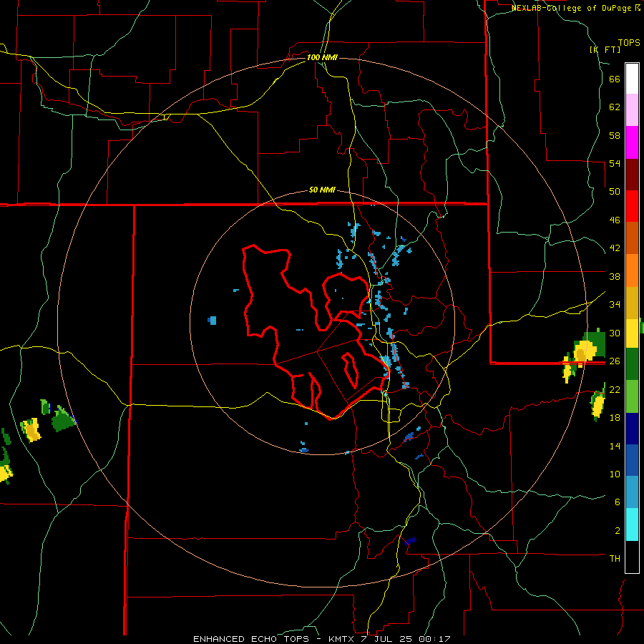Click the legend value '54'
The image size is (644, 644).
pos(615,163)
